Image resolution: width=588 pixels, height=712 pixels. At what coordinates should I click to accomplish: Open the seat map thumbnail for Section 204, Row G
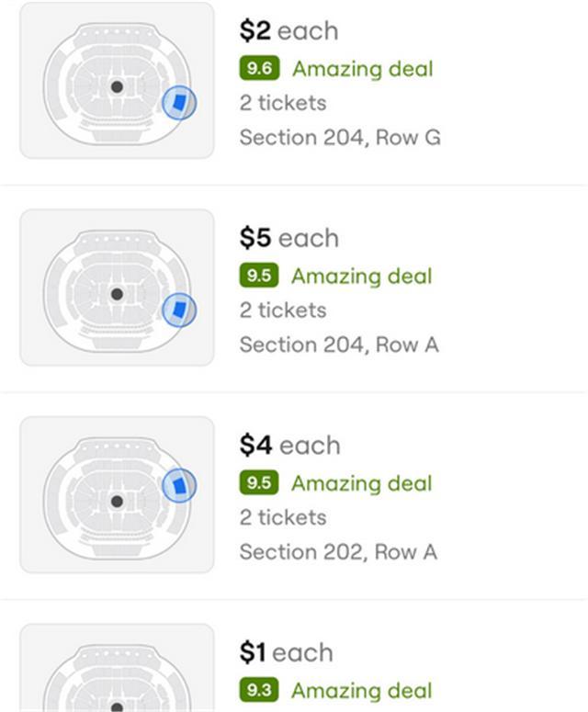click(x=117, y=81)
